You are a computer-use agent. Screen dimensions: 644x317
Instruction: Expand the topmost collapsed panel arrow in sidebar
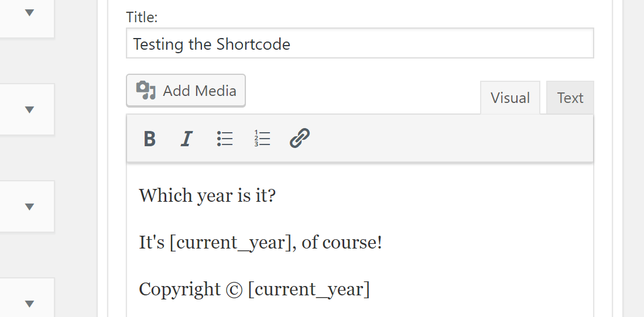tap(30, 13)
